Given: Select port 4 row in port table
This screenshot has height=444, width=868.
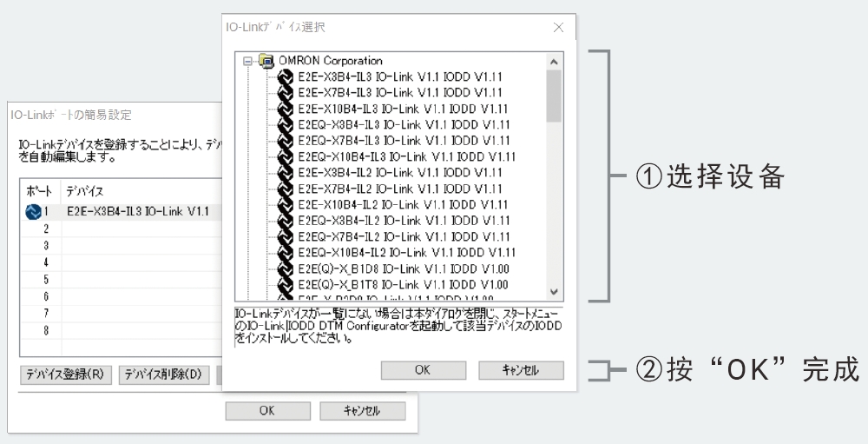Looking at the screenshot, I should pos(122,262).
